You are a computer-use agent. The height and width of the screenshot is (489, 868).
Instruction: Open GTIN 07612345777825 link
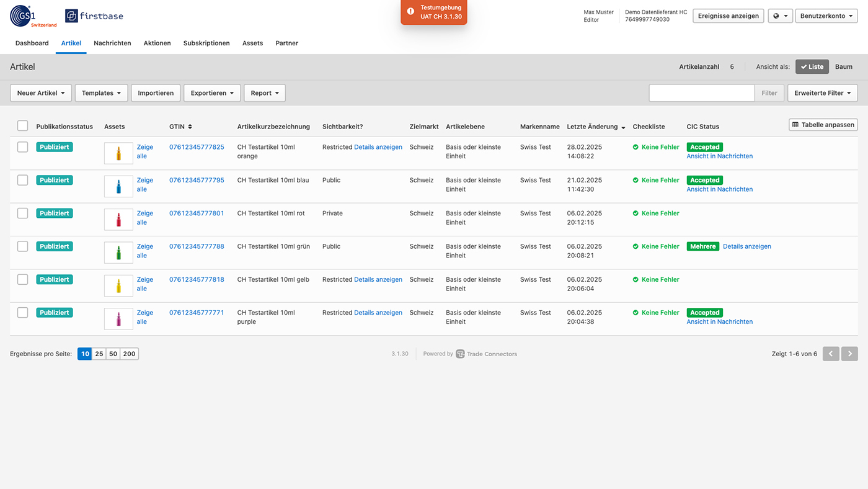click(x=197, y=147)
